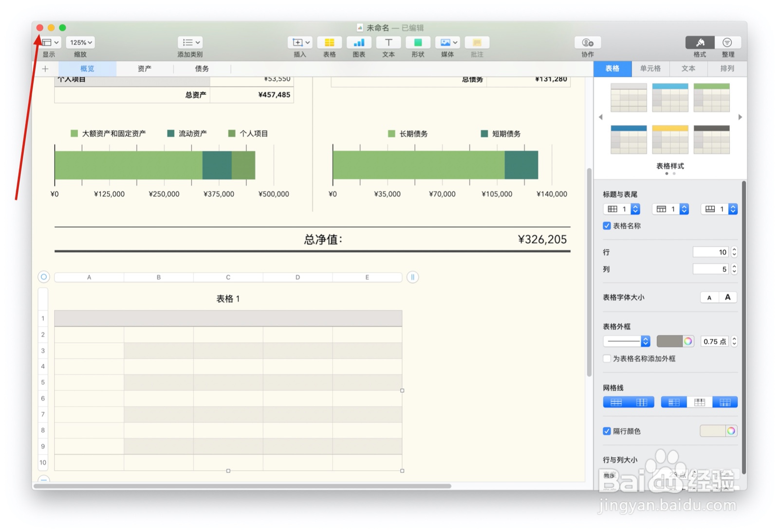Viewport: 779px width, 532px height.
Task: Select the 排列 inspector tab
Action: tap(727, 69)
